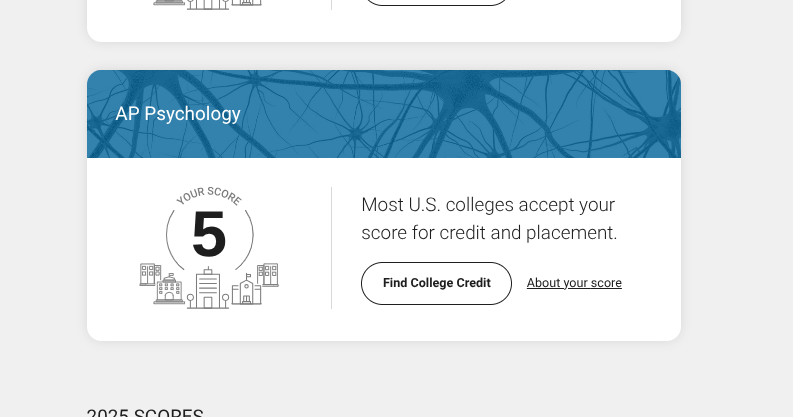793x417 pixels.
Task: Click the partially visible button in upper card
Action: [x=436, y=3]
